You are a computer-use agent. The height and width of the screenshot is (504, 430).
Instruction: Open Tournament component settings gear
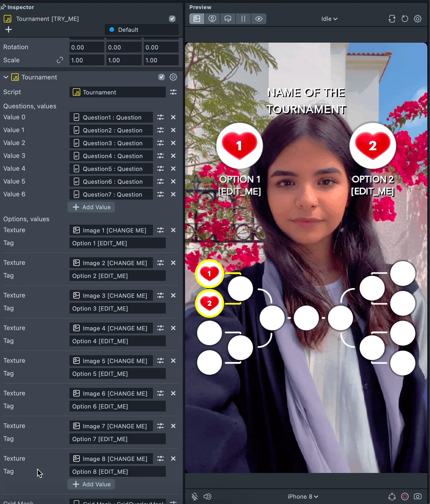(x=173, y=77)
